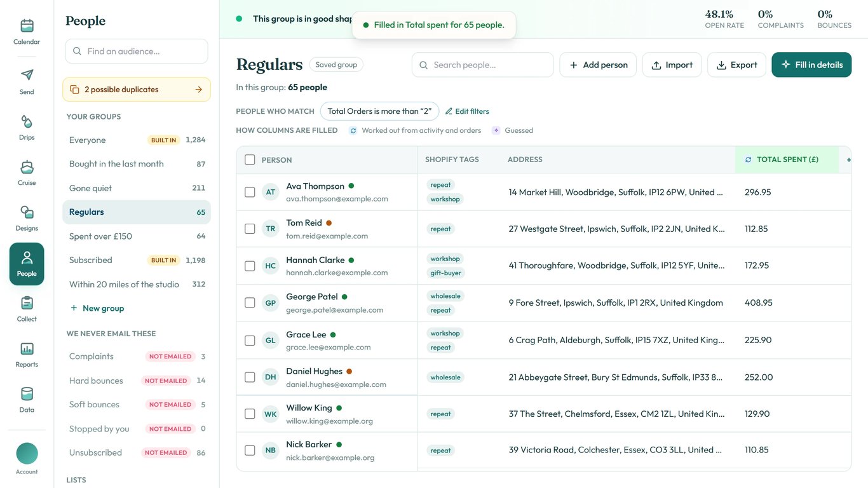This screenshot has height=488, width=868.
Task: Tick the checkbox for Grace Lee
Action: [250, 340]
